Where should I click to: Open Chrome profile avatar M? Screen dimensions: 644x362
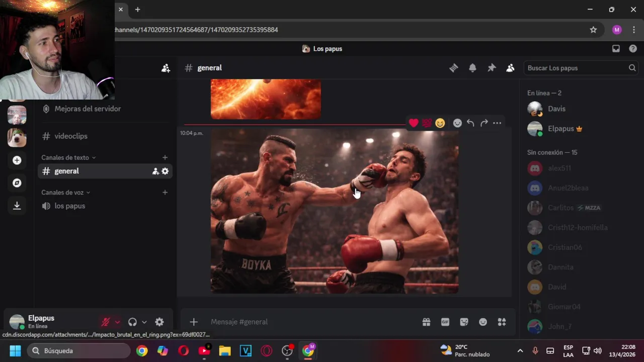pos(617,30)
